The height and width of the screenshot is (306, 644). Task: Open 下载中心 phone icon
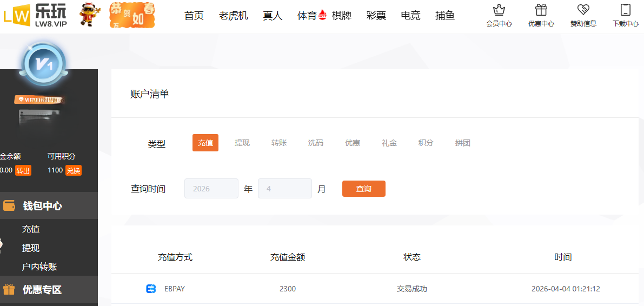625,10
